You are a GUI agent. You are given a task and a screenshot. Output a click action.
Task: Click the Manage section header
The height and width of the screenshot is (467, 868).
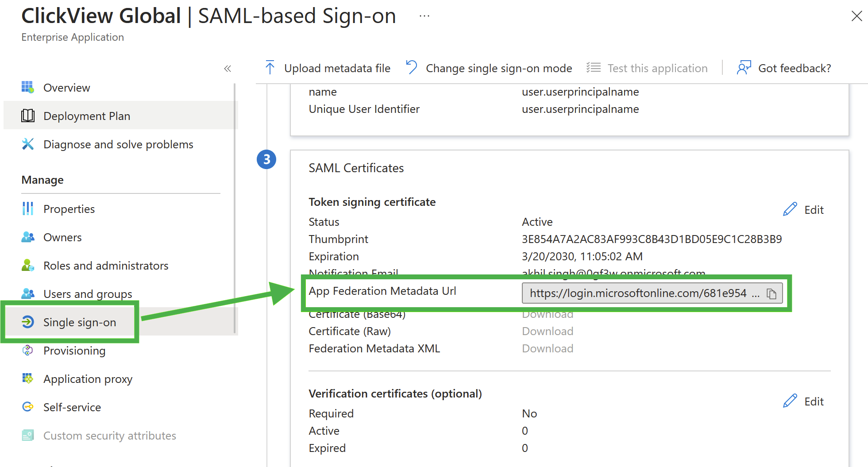pos(42,180)
